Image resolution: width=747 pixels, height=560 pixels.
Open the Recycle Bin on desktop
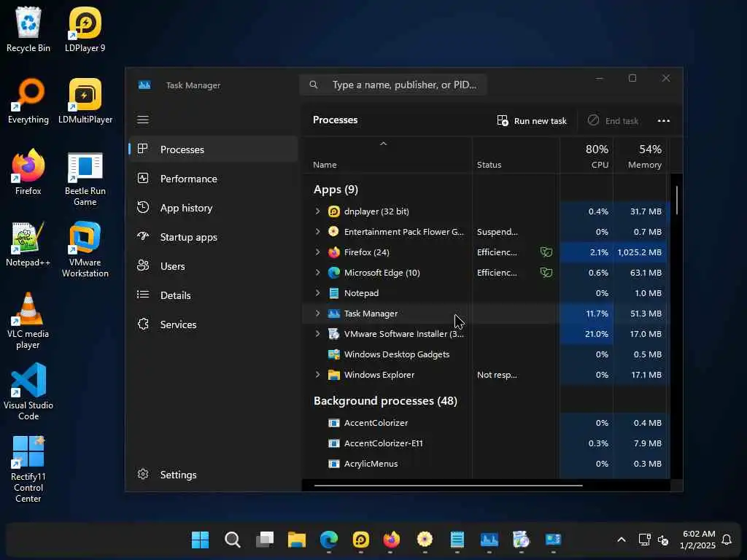(28, 29)
